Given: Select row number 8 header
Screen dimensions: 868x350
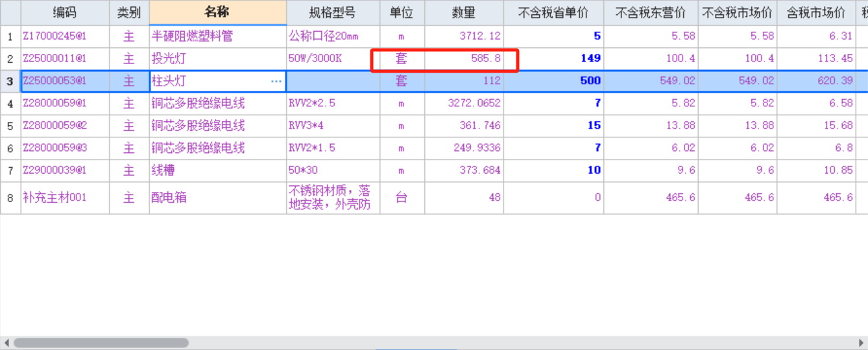Looking at the screenshot, I should 10,198.
